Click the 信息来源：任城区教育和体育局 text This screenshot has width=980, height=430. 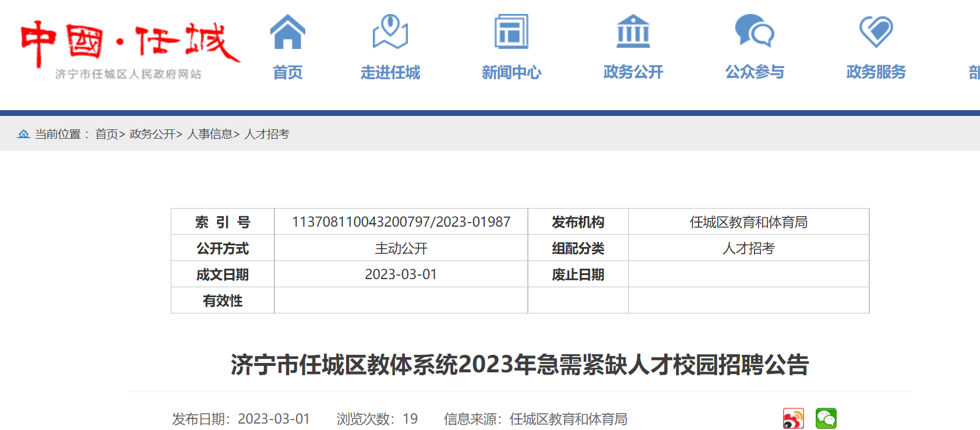[535, 419]
